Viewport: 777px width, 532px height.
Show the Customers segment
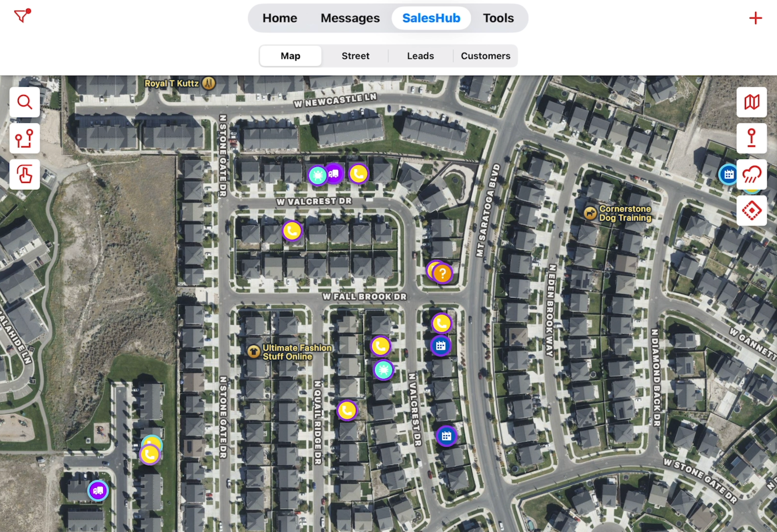click(486, 56)
